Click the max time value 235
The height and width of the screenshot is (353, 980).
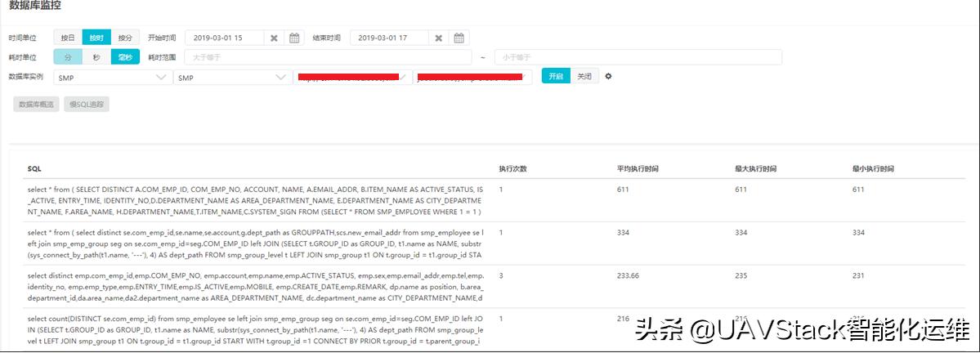click(x=740, y=275)
